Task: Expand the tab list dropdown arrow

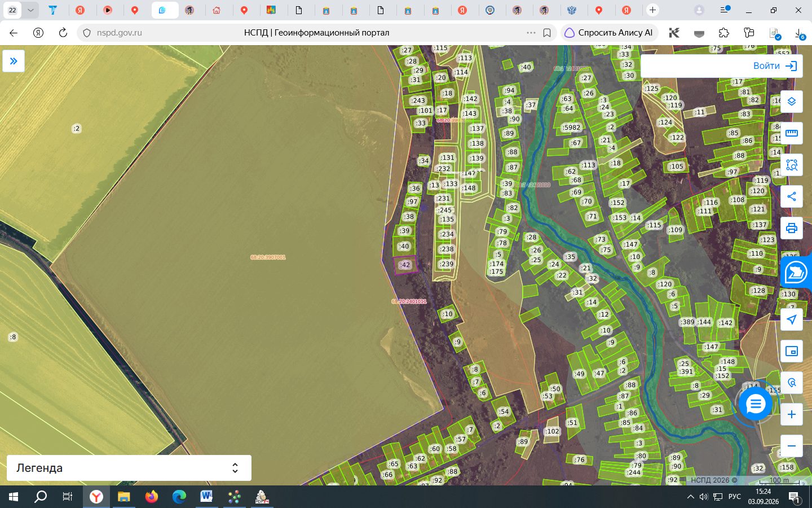Action: [x=30, y=10]
